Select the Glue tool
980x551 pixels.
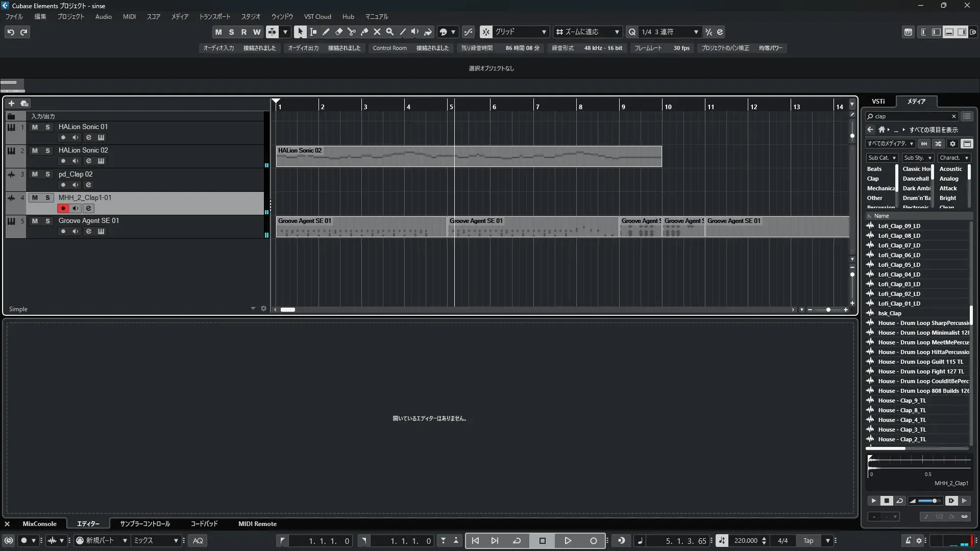364,32
